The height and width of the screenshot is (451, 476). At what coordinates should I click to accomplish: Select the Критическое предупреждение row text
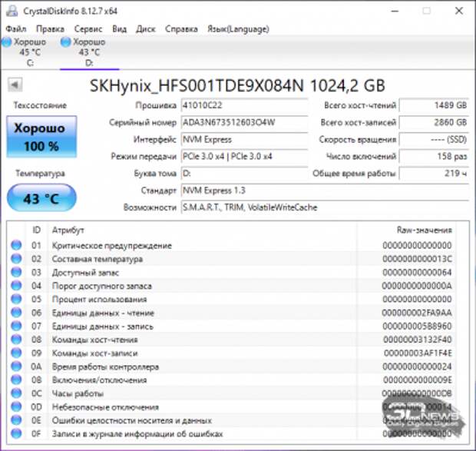(x=112, y=245)
